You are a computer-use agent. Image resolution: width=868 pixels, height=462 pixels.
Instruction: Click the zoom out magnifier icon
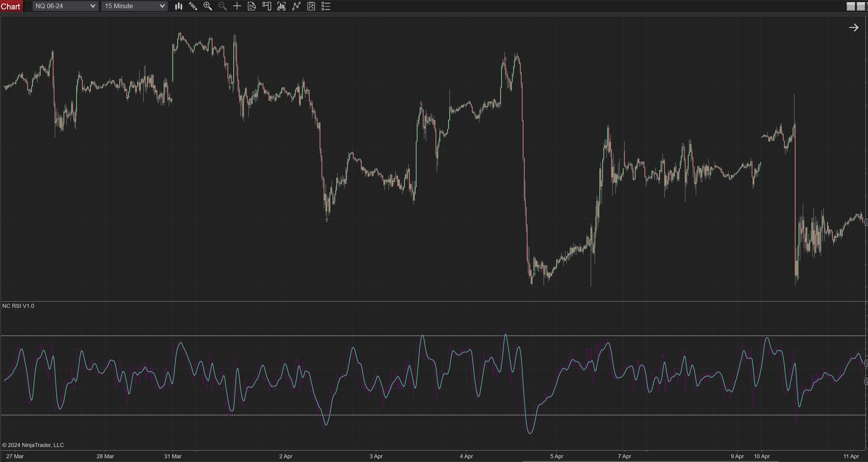tap(222, 6)
